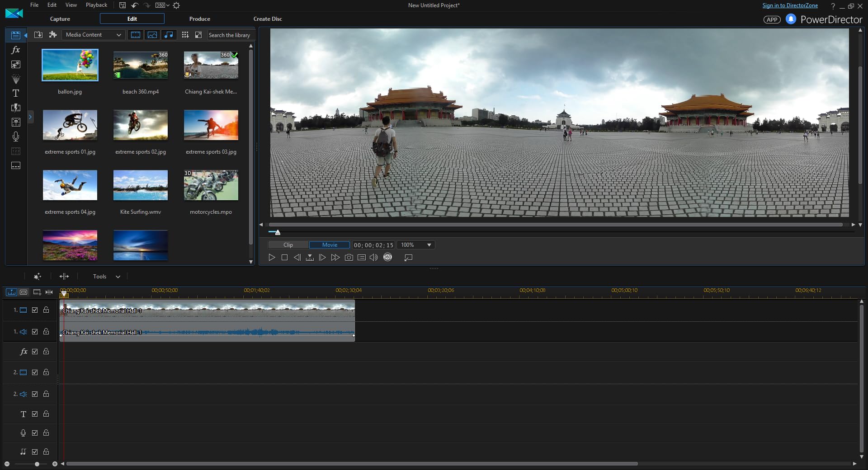Screen dimensions: 868x470
Task: Click the Sign in to DirectorZone link
Action: [790, 5]
